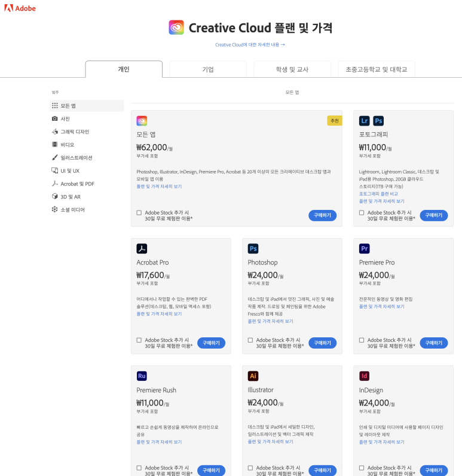
Task: Open Creative Cloud에 대한 자세한 내용 link
Action: [250, 45]
